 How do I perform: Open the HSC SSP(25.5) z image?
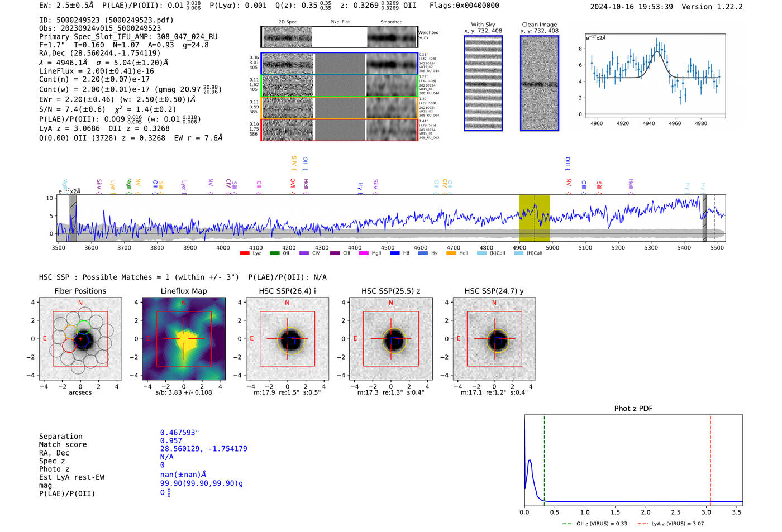point(390,338)
